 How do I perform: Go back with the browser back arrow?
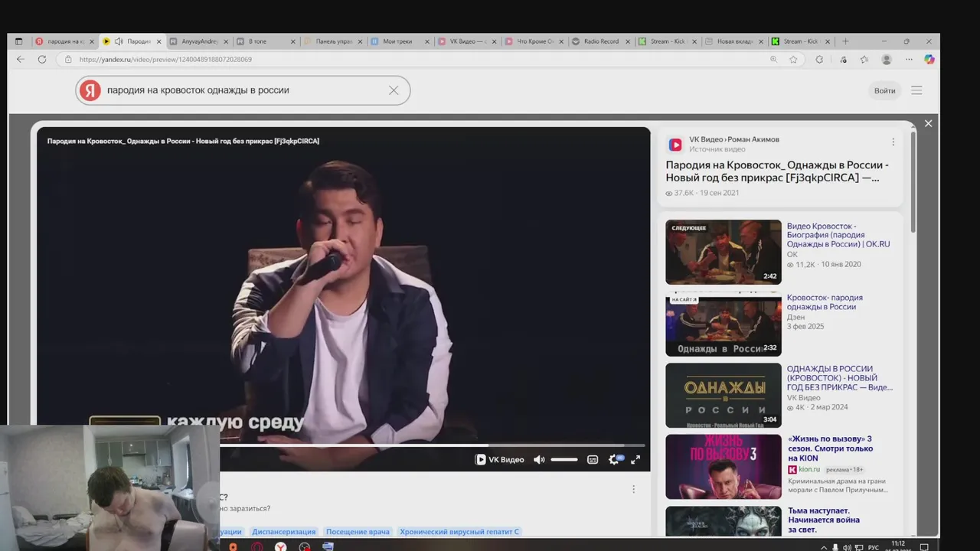(x=21, y=60)
